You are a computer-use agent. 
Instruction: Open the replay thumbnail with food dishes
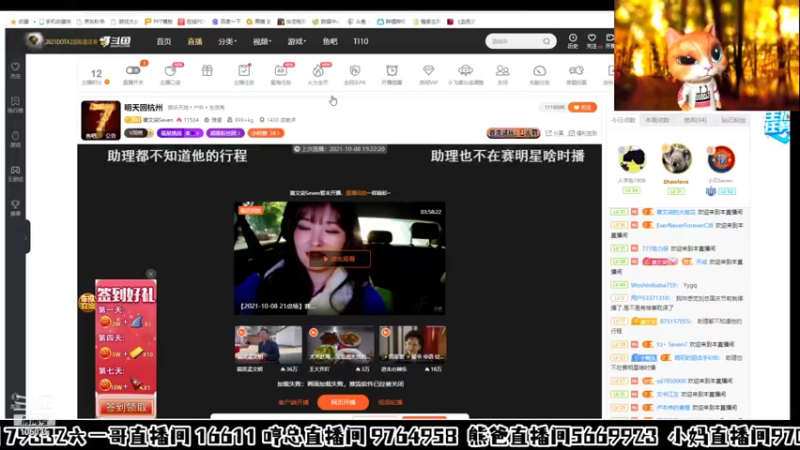[340, 344]
